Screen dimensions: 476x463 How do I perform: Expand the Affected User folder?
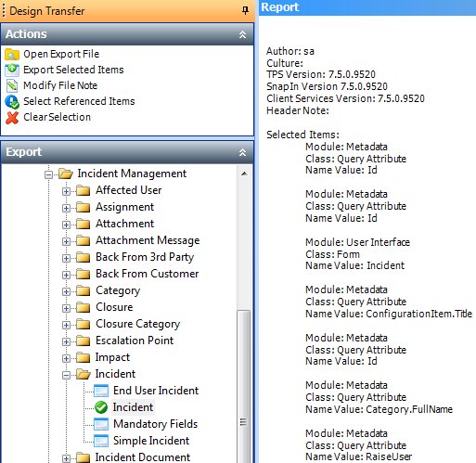66,191
